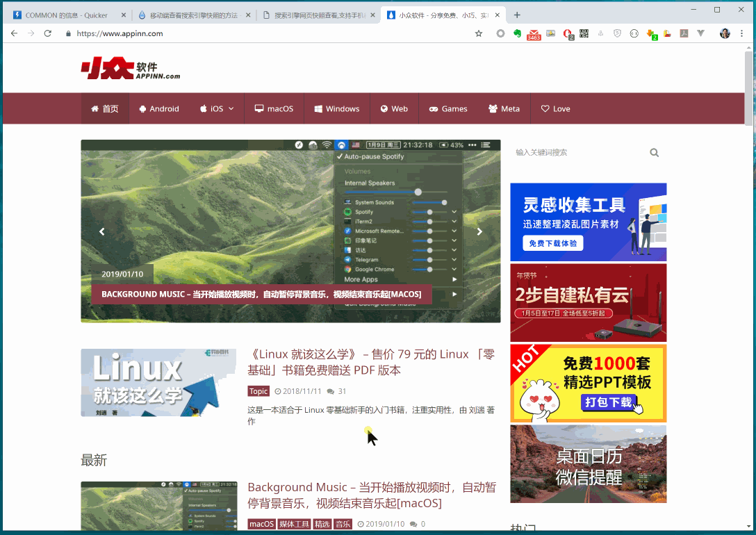This screenshot has height=535, width=756.
Task: Open the user profile avatar
Action: [x=725, y=33]
